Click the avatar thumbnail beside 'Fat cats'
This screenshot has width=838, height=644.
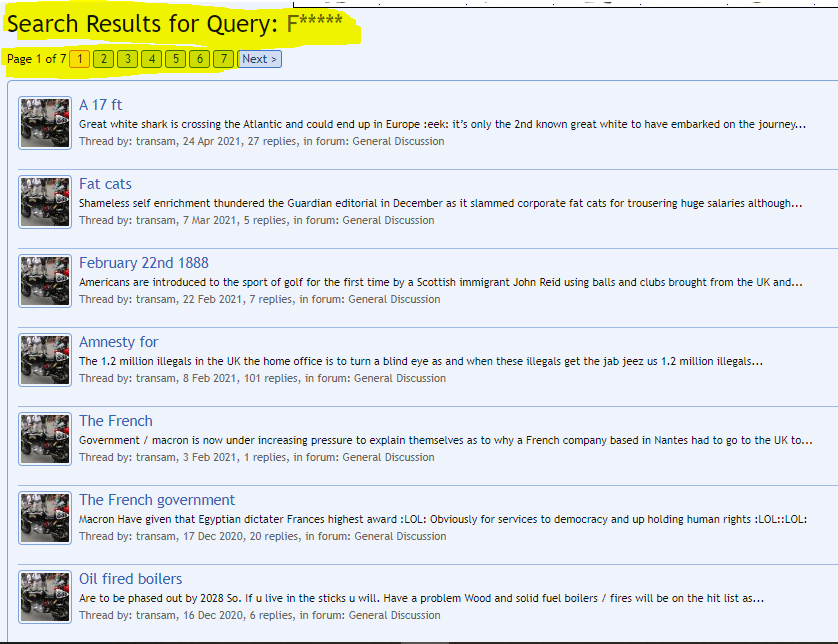[x=44, y=201]
